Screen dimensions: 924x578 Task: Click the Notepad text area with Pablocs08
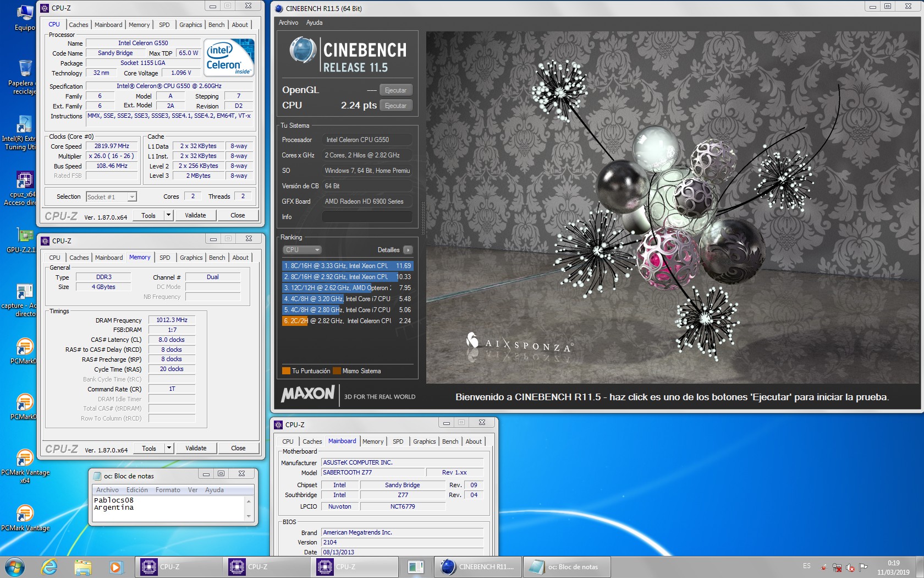(168, 509)
